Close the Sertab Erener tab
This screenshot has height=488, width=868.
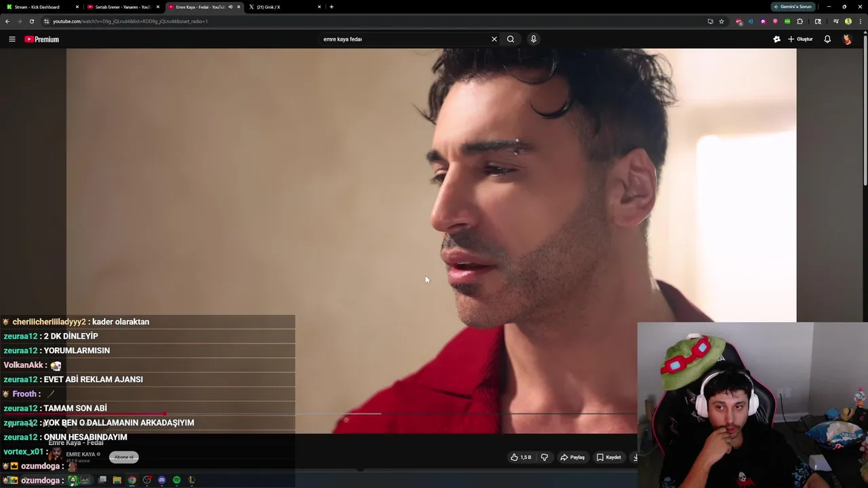click(158, 7)
